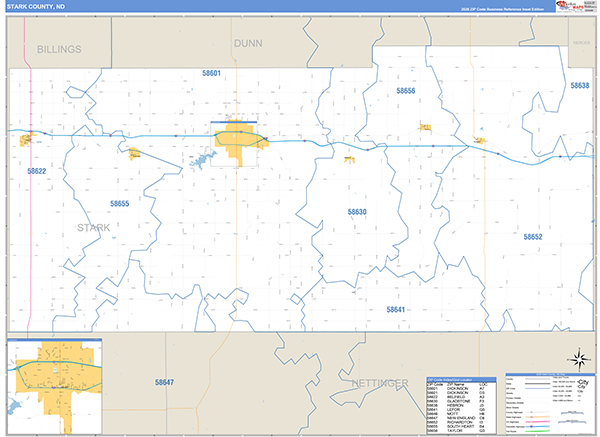The width and height of the screenshot is (600, 437).
Task: Click the small city marker above 58630
Action: [x=349, y=159]
